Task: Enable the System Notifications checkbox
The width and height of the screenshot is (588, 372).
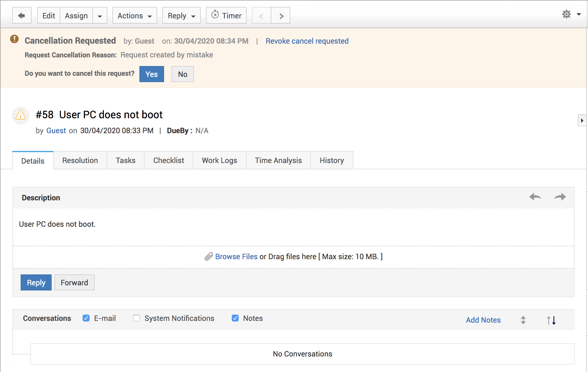Action: click(137, 318)
